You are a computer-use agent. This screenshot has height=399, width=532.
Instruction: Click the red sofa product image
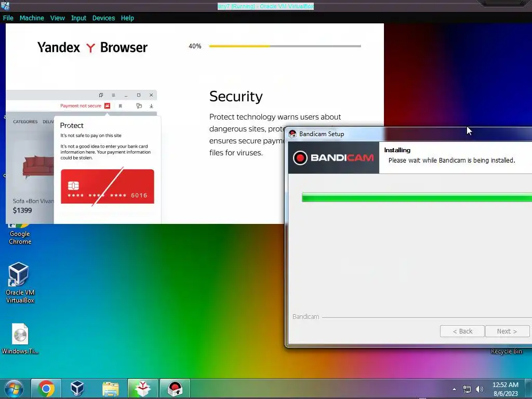(38, 166)
